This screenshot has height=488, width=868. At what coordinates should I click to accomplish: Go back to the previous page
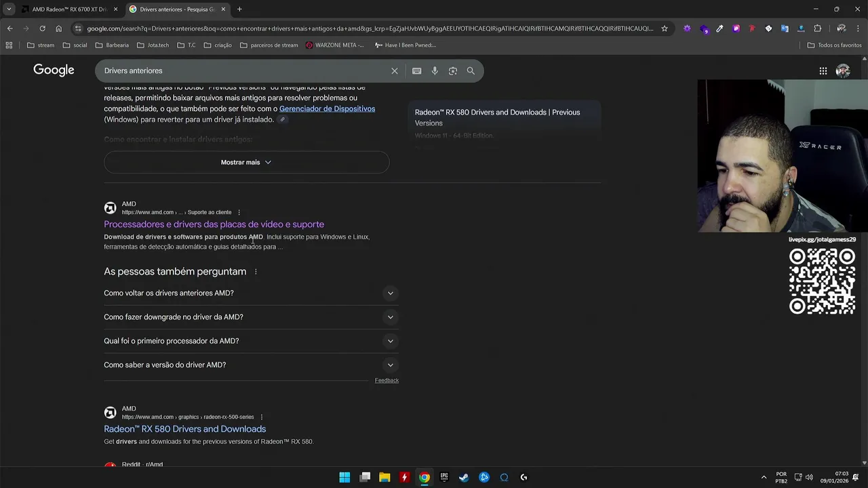[9, 28]
